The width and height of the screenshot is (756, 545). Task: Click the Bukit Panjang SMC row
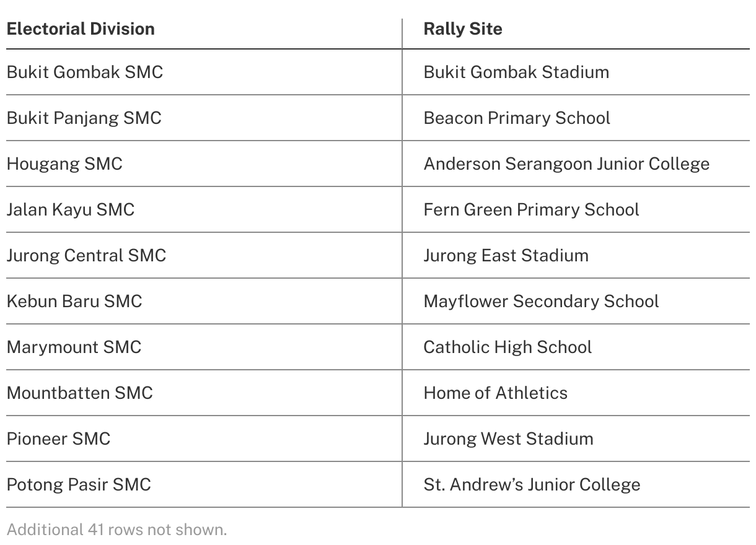pos(84,118)
